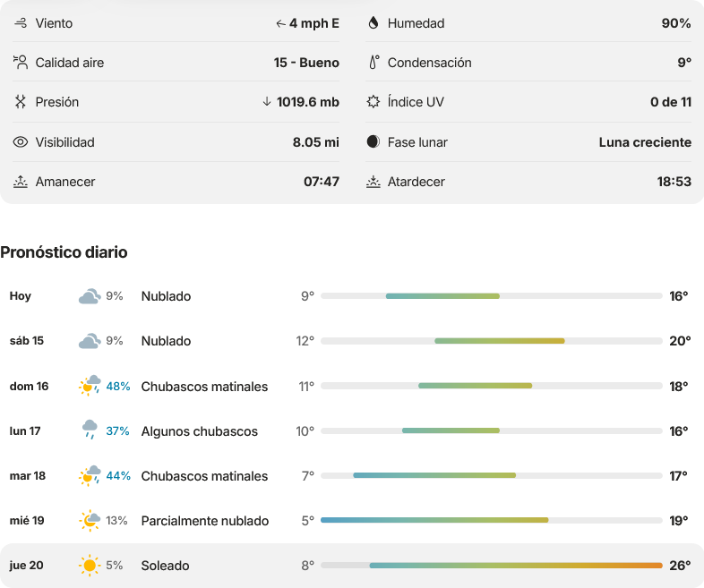This screenshot has height=588, width=704.
Task: Select the mar 18 forecast row
Action: pyautogui.click(x=352, y=475)
